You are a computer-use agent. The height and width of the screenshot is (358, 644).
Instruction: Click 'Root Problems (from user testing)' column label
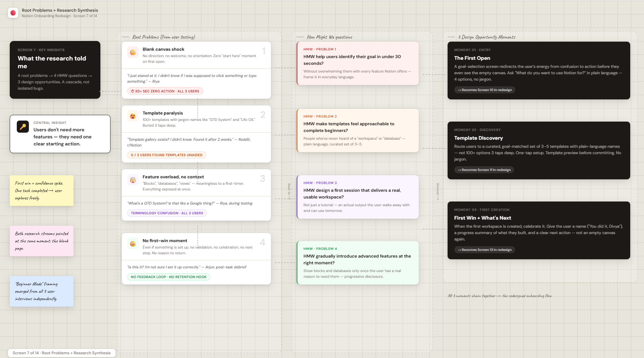tap(164, 37)
